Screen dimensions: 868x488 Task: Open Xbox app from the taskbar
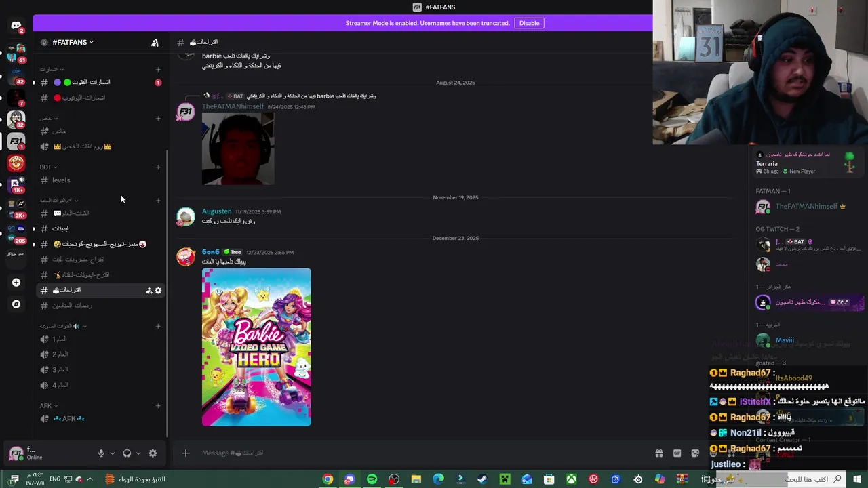[571, 479]
